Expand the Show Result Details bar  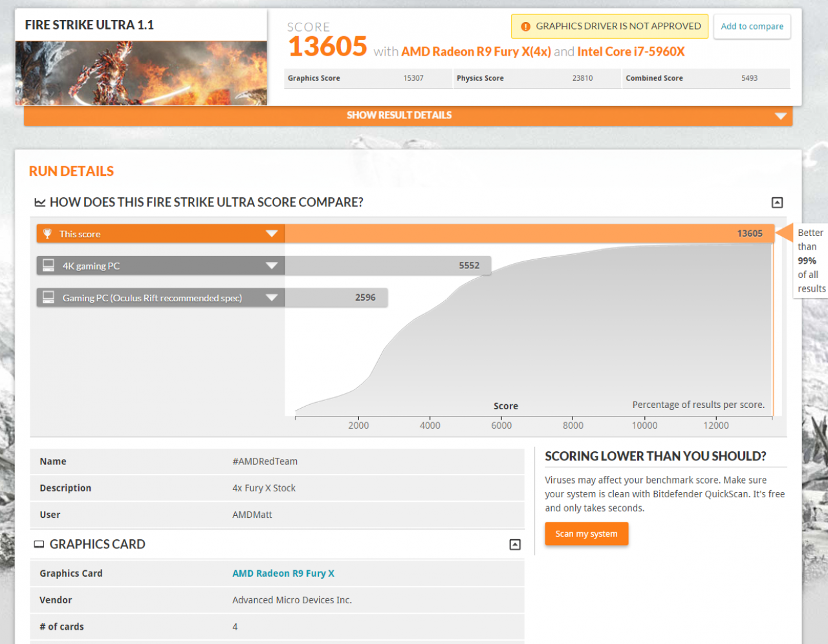(408, 116)
